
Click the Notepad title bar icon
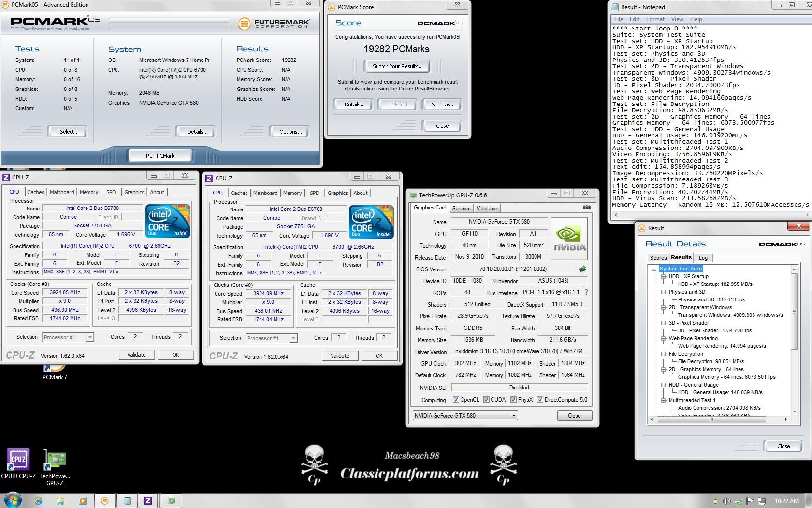[x=615, y=7]
